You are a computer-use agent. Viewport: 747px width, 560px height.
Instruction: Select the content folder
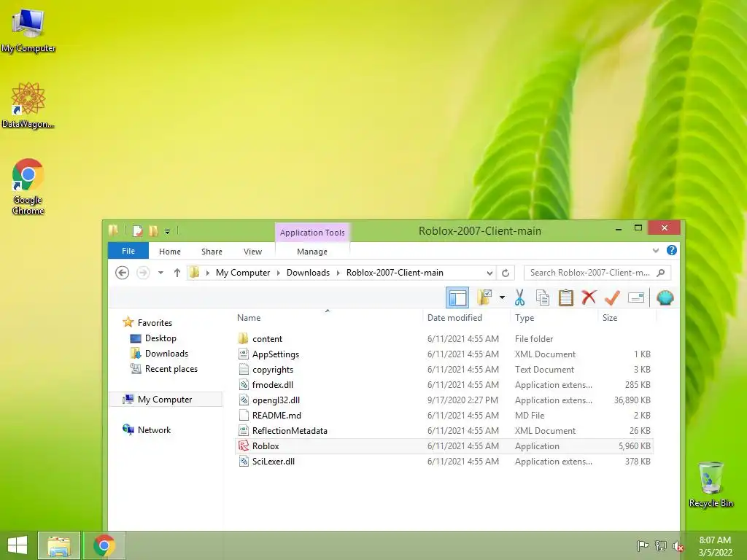[x=444, y=338]
